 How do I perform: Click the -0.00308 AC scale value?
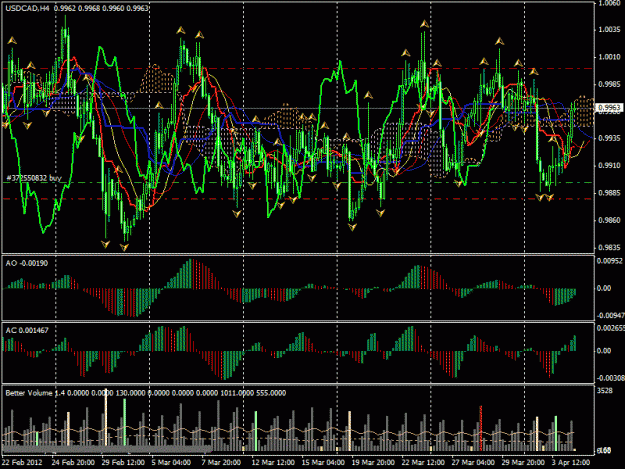pos(610,378)
